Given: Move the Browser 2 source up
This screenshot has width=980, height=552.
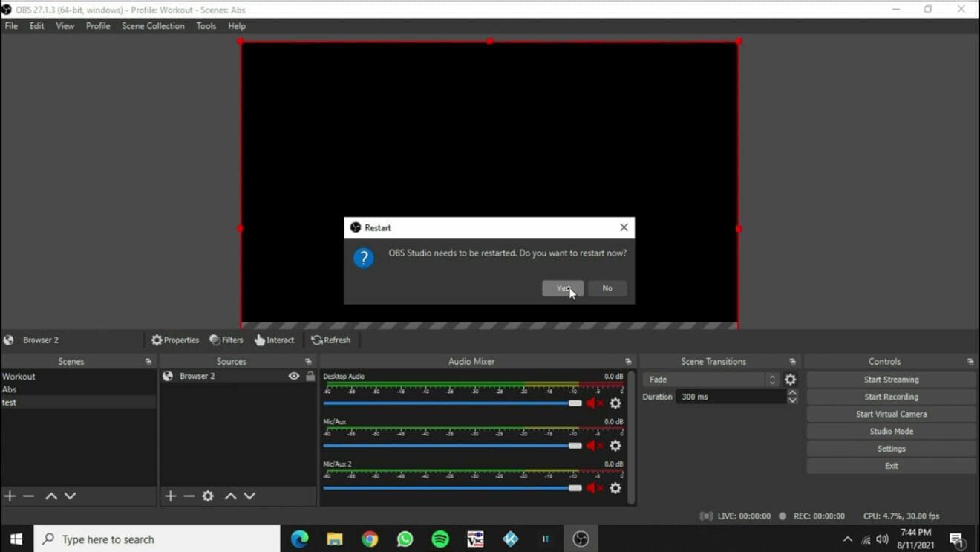Looking at the screenshot, I should (230, 496).
